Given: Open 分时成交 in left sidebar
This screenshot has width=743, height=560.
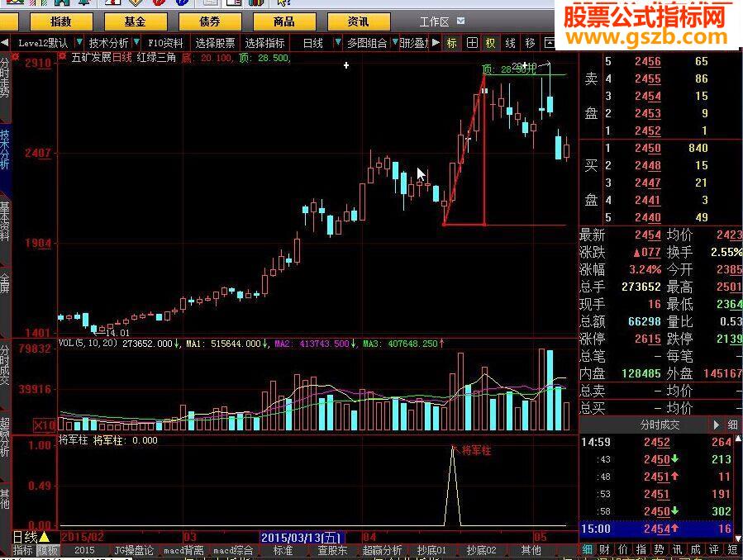Looking at the screenshot, I should click(x=5, y=365).
